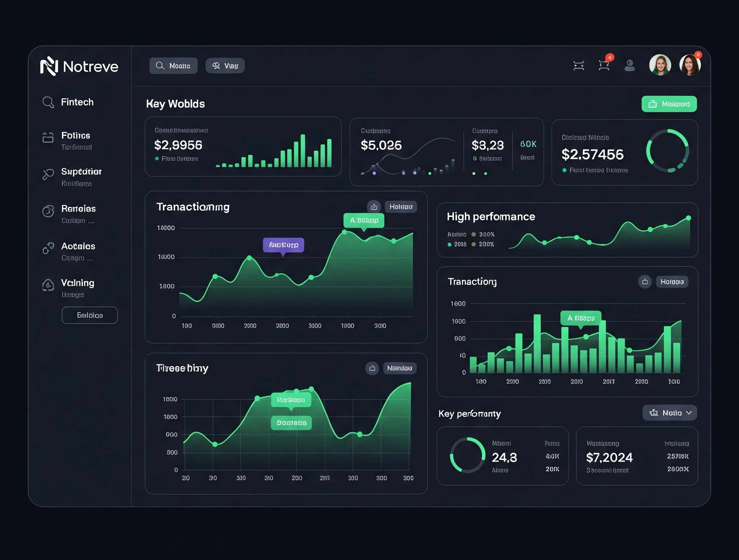
Task: Click the rightmost avatar with notification badge
Action: [x=690, y=65]
